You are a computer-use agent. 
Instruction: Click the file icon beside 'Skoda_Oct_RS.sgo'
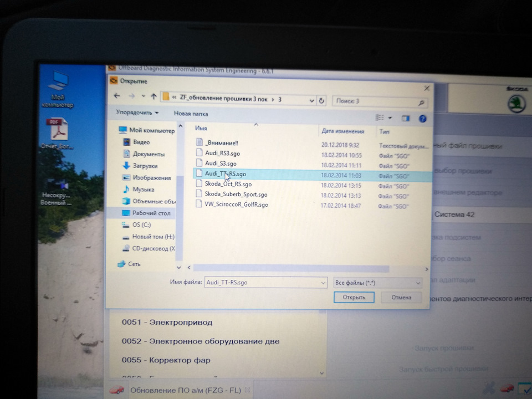[x=199, y=183]
